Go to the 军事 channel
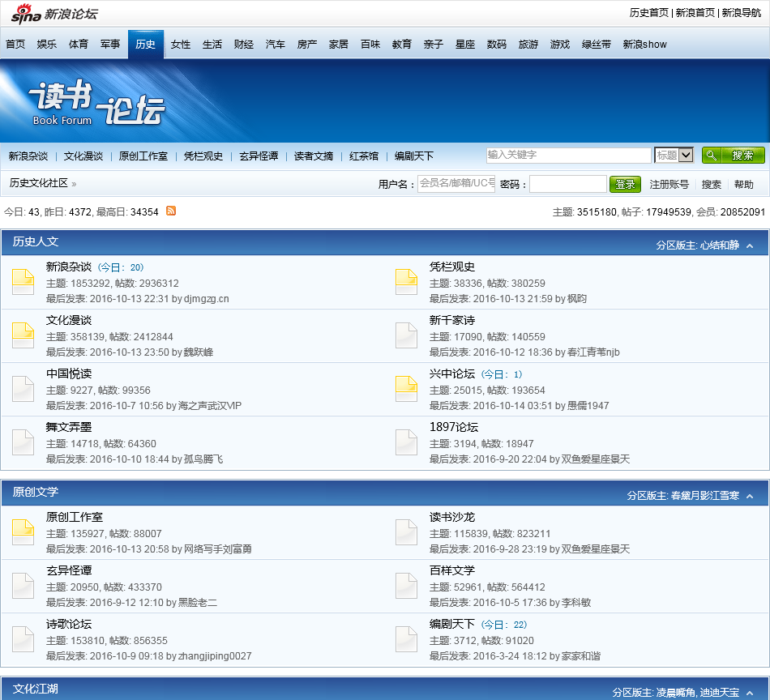 (x=110, y=45)
